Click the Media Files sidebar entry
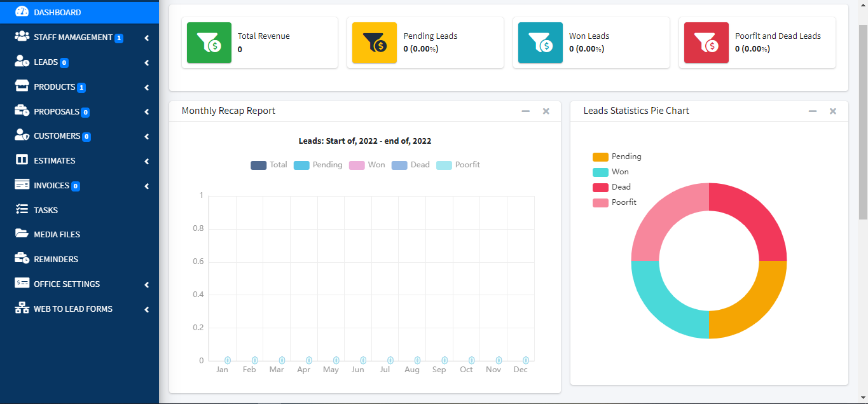This screenshot has height=404, width=868. click(x=58, y=234)
